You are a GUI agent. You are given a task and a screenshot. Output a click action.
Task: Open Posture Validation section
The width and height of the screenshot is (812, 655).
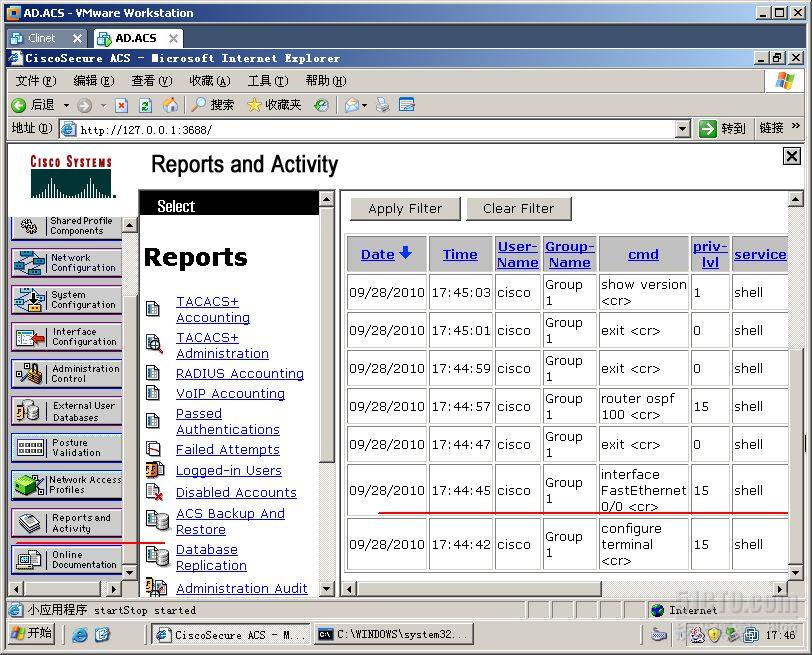66,448
